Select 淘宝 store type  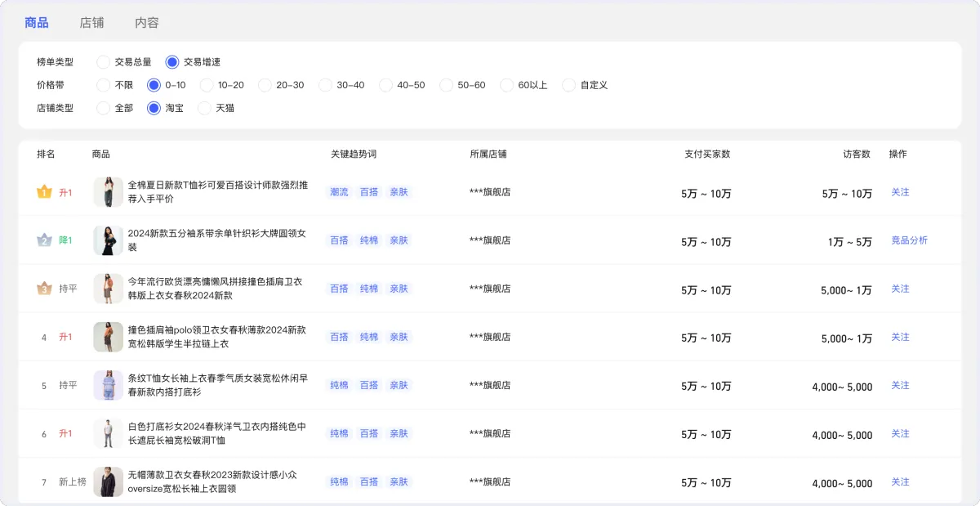[x=154, y=108]
